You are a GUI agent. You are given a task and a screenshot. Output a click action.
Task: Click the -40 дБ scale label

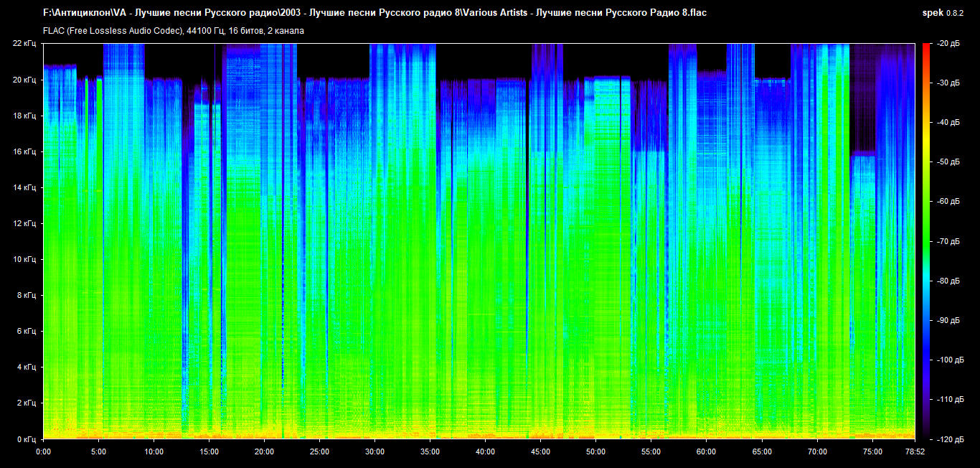click(x=949, y=123)
